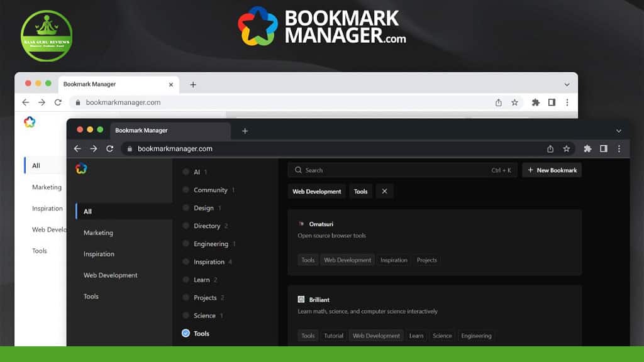
Task: Select Inspiration in the light window sidebar
Action: click(47, 209)
